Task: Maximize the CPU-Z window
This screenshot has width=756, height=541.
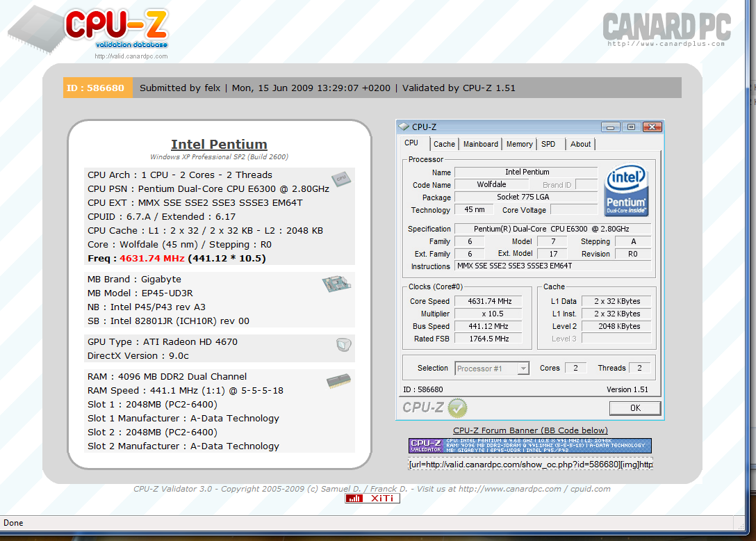Action: [631, 127]
